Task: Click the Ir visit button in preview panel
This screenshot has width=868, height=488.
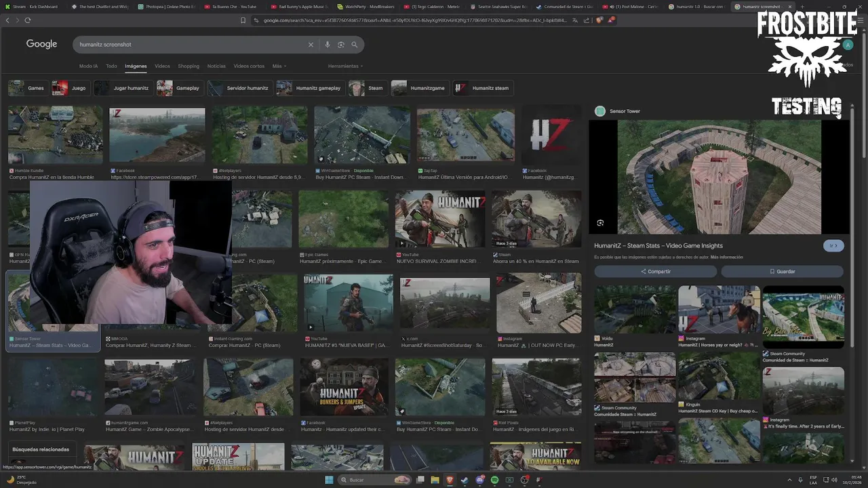Action: [833, 245]
